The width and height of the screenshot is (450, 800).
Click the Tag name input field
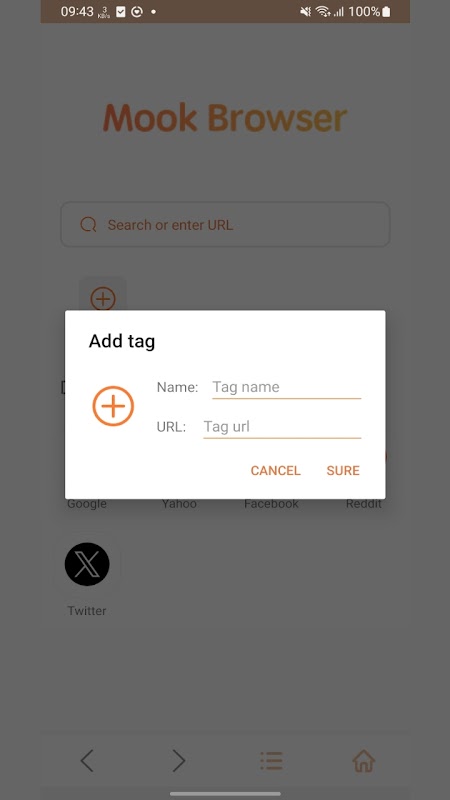286,387
